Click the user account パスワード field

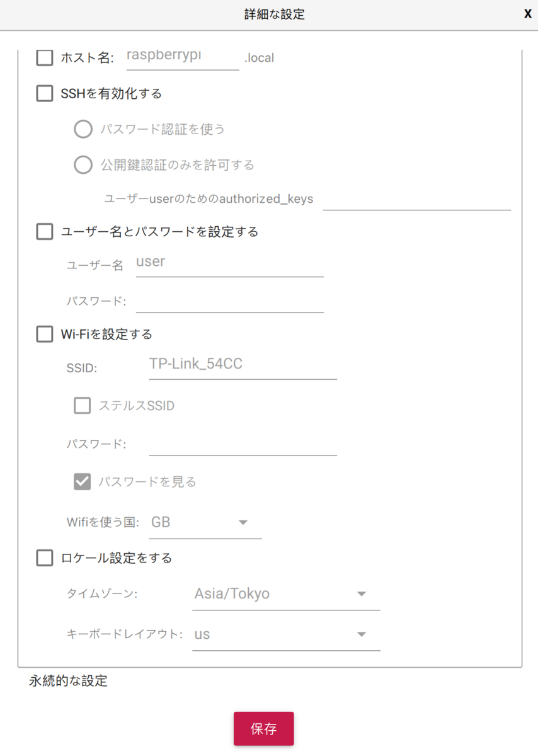coord(229,301)
